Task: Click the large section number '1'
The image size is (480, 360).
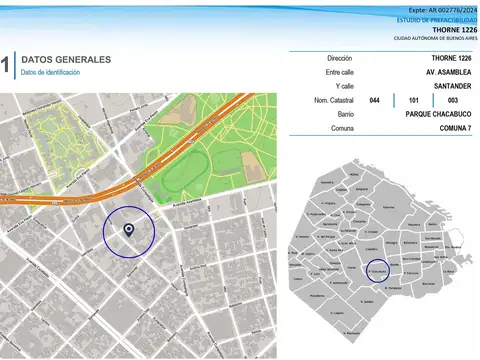Action: point(5,64)
